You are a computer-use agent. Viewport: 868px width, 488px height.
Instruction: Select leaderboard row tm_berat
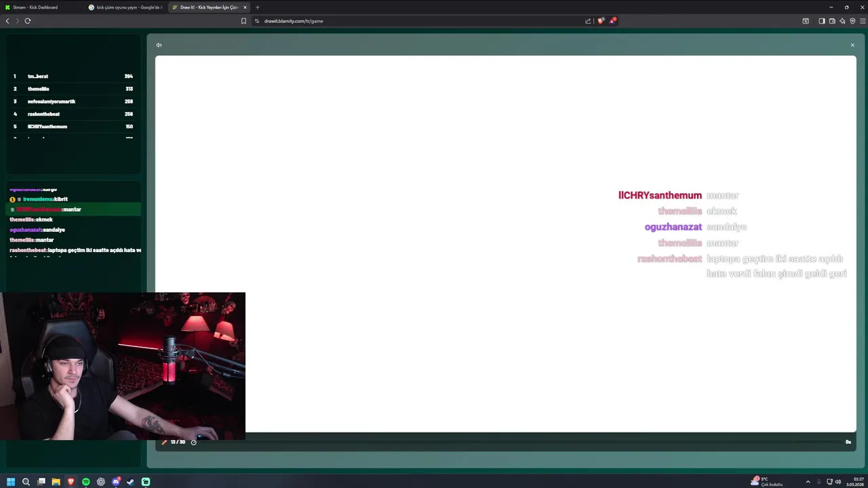(73, 76)
